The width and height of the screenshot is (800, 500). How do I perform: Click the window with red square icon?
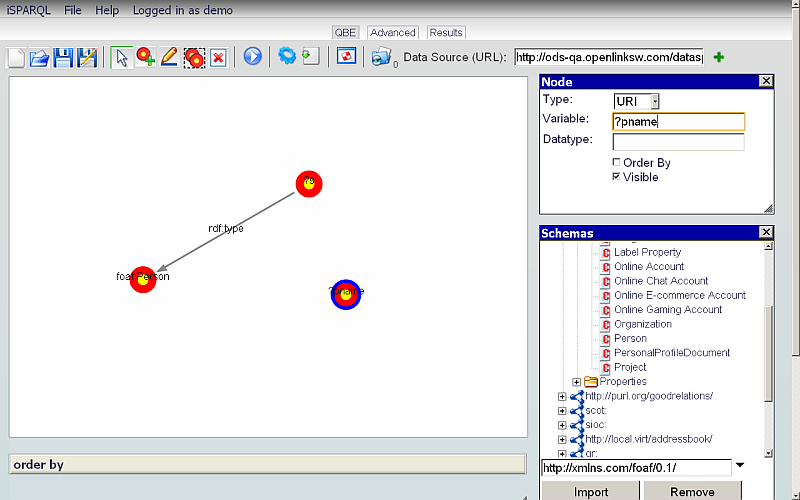pos(346,56)
